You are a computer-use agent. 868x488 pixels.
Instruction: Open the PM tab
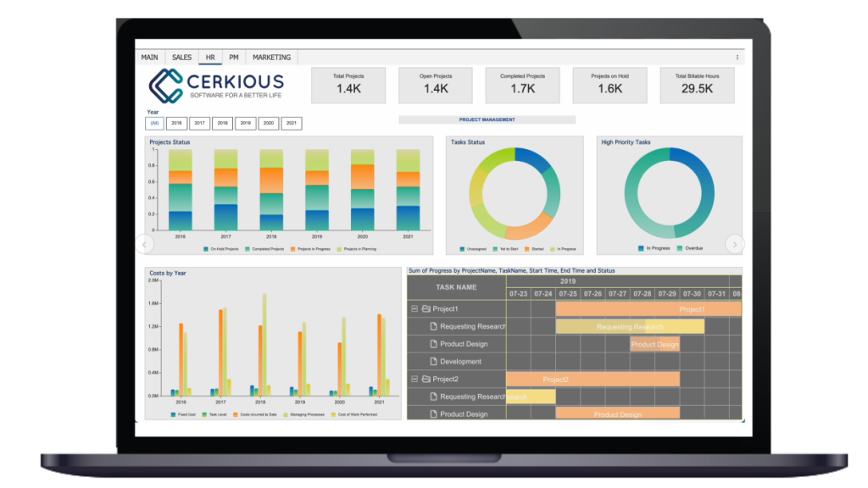pos(233,58)
